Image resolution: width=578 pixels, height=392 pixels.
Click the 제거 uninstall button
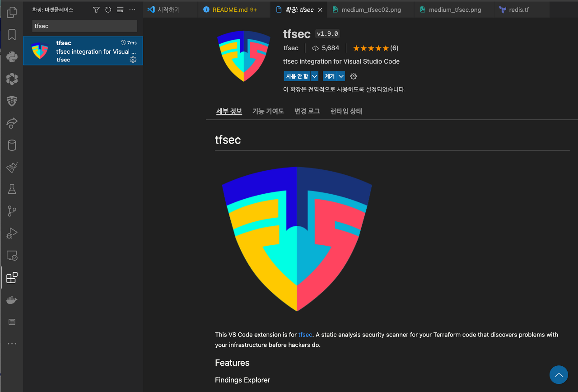[330, 76]
